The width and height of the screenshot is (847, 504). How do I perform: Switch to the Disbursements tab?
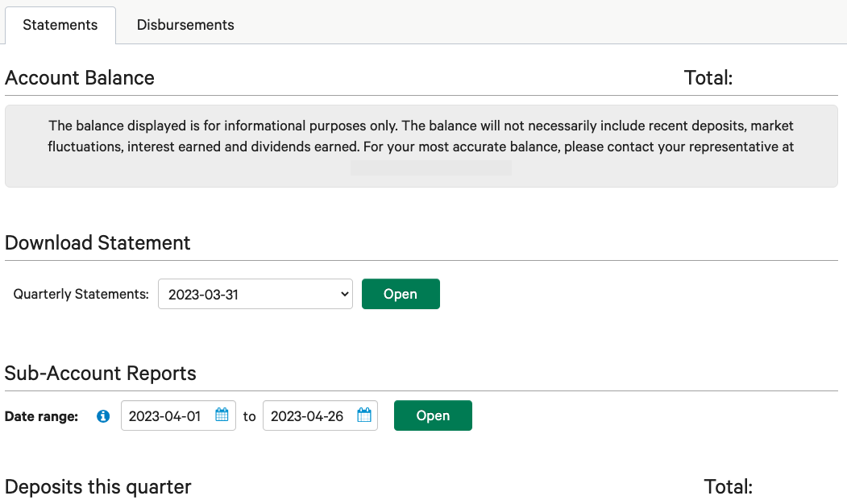(x=185, y=25)
